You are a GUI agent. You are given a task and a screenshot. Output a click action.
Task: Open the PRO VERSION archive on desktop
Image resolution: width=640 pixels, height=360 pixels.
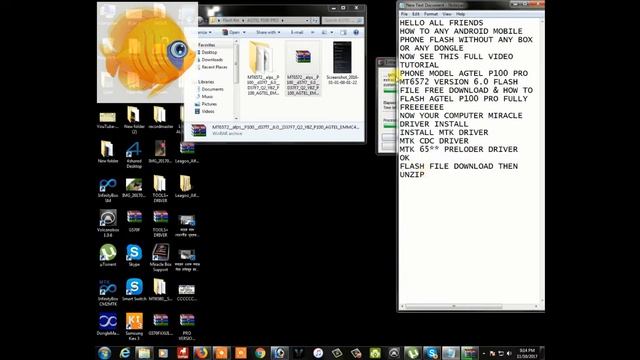point(187,327)
